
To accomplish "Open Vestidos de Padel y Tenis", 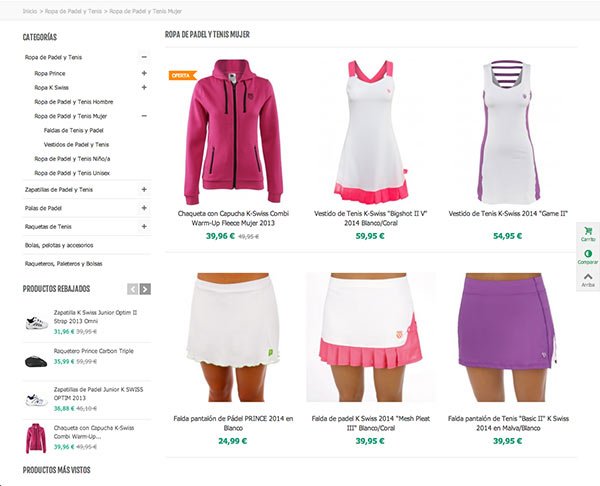I will coord(76,145).
